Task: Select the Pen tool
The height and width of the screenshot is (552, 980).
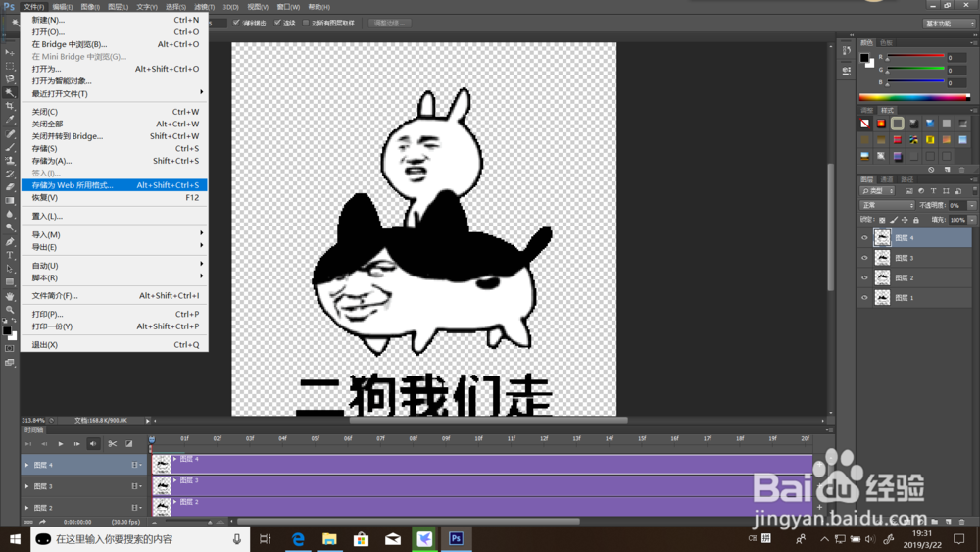Action: coord(10,242)
